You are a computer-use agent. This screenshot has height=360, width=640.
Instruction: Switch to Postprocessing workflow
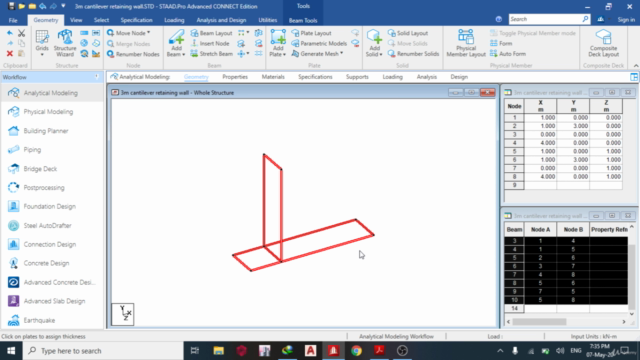tap(44, 188)
